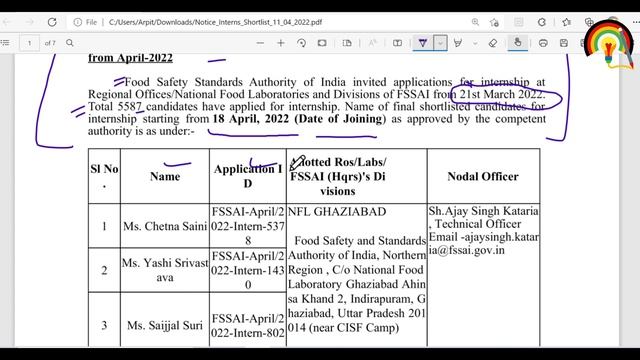Open the Favorites list star icon
Image resolution: width=640 pixels, height=360 pixels.
(x=567, y=22)
